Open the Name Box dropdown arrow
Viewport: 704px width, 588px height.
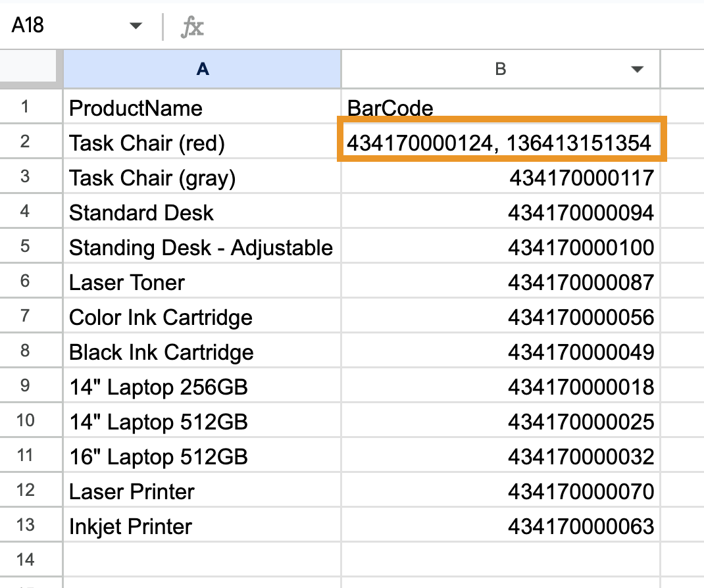tap(136, 26)
